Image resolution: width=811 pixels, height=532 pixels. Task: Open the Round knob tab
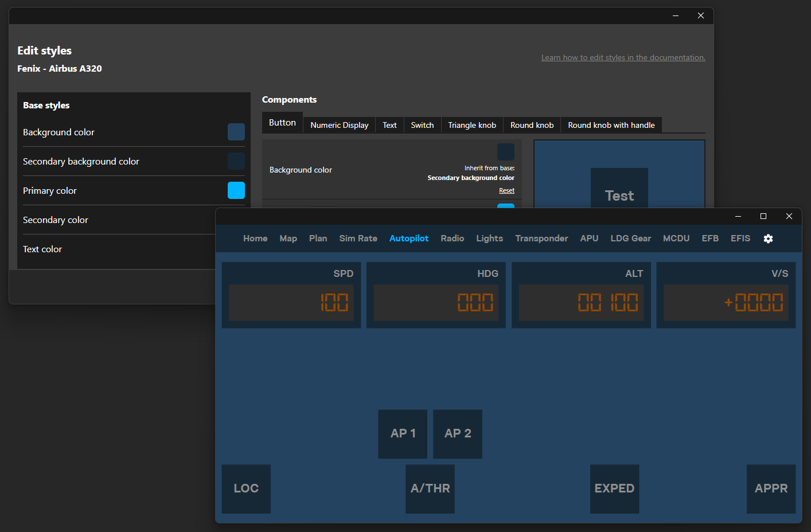point(532,125)
